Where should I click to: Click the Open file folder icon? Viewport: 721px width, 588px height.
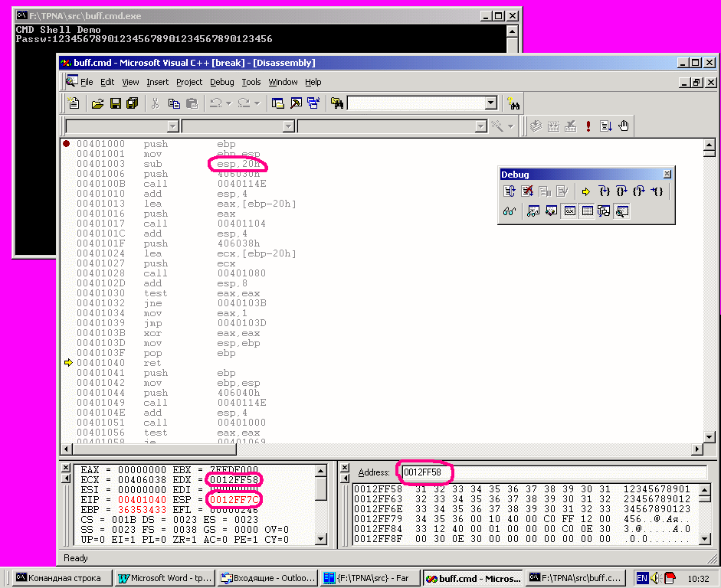[x=97, y=103]
